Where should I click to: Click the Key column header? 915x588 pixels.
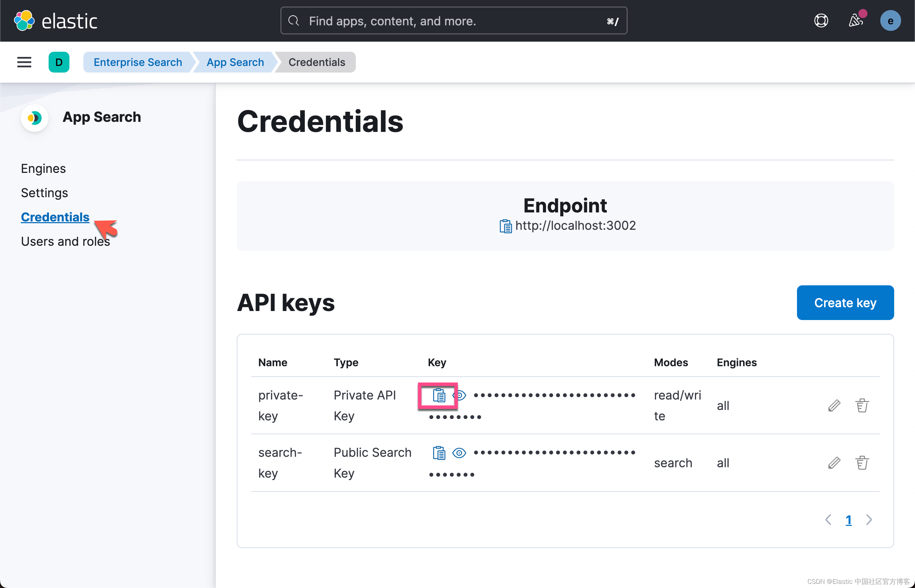point(437,362)
